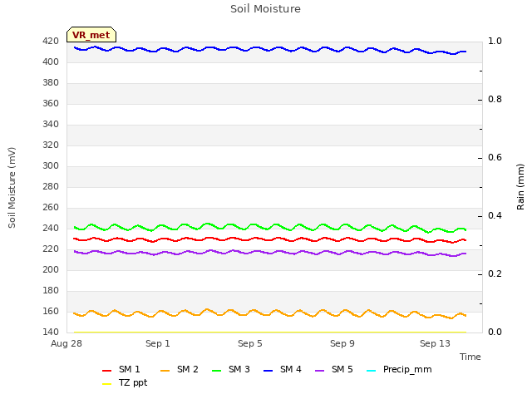Image resolution: width=532 pixels, height=399 pixels.
Task: Click the Sep 5 x-axis tick label
Action: point(250,343)
